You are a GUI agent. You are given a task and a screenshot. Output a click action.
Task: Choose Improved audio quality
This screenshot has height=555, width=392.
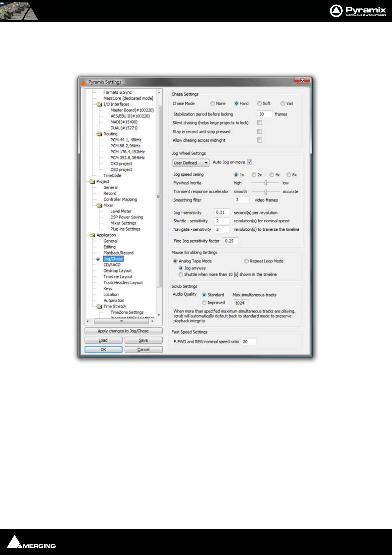204,303
